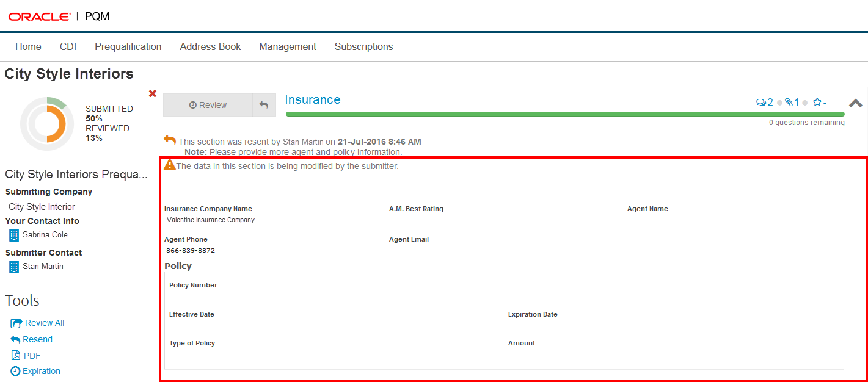
Task: Go to the Prequalification menu
Action: pos(128,46)
